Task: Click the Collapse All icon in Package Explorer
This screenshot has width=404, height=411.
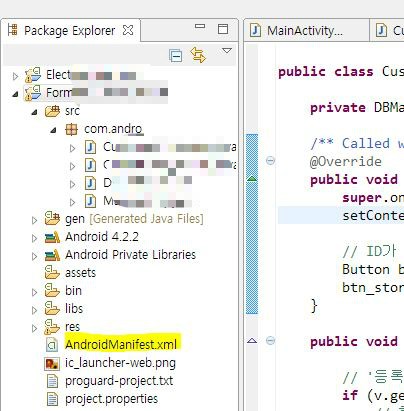Action: 176,55
